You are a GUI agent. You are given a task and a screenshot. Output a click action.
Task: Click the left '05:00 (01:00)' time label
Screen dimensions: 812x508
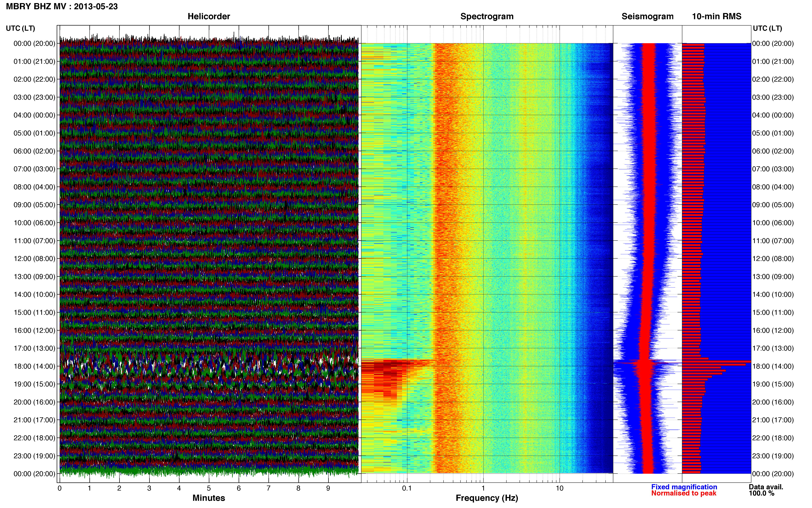(x=34, y=133)
